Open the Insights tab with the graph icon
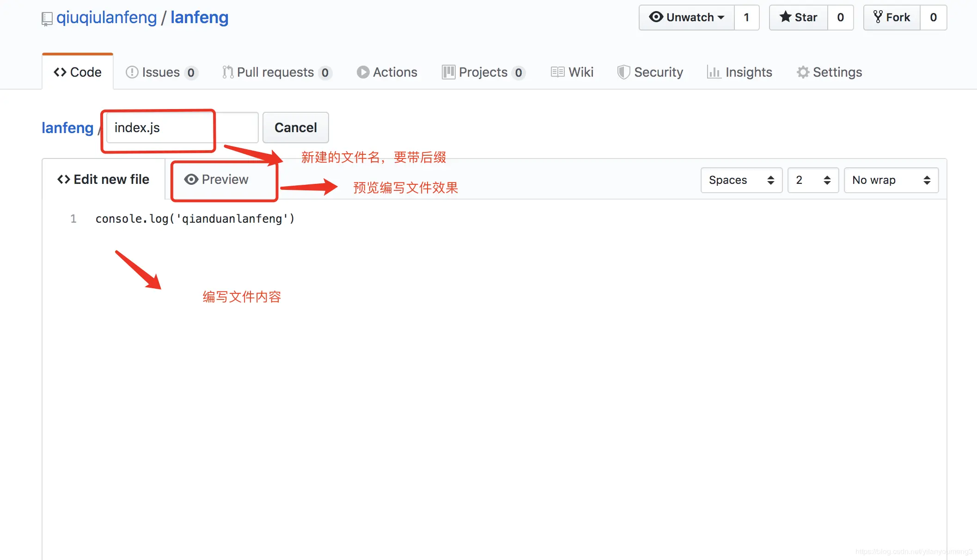 click(739, 72)
